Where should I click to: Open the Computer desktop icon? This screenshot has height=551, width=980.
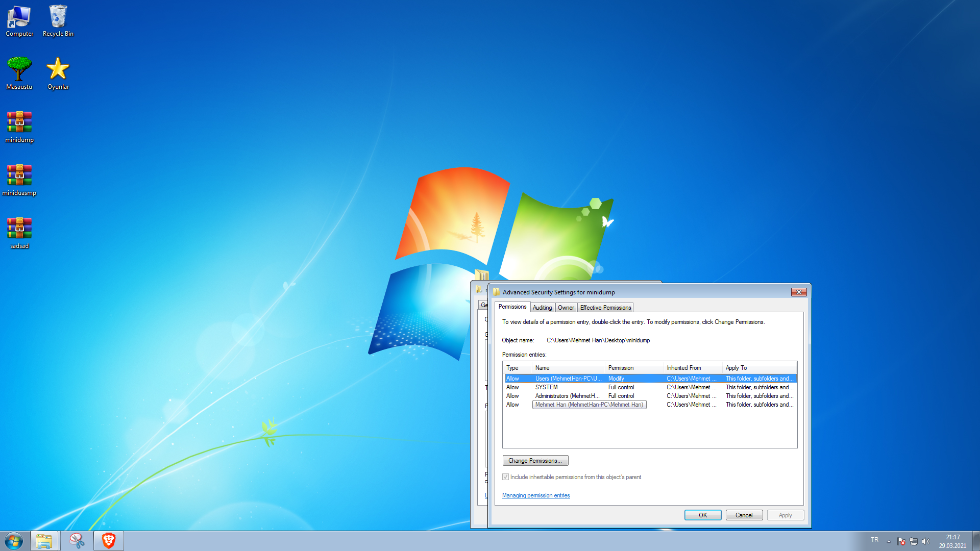coord(19,20)
